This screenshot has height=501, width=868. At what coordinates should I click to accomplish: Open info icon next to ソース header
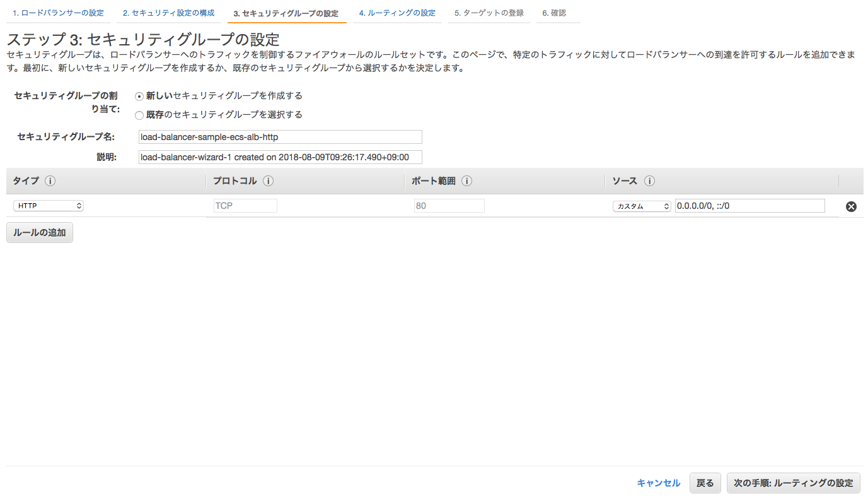[649, 181]
